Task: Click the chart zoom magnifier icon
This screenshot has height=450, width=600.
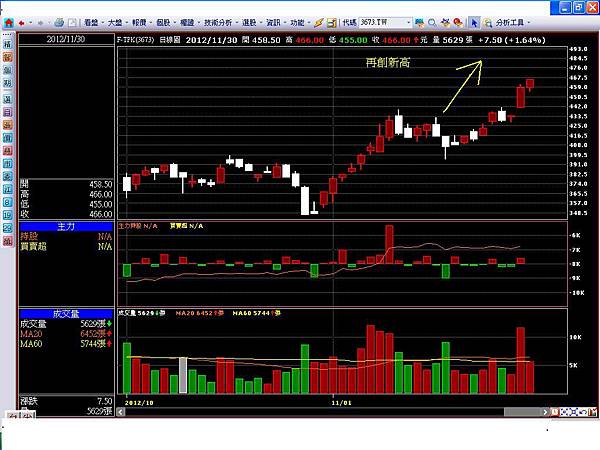Action: point(488,23)
